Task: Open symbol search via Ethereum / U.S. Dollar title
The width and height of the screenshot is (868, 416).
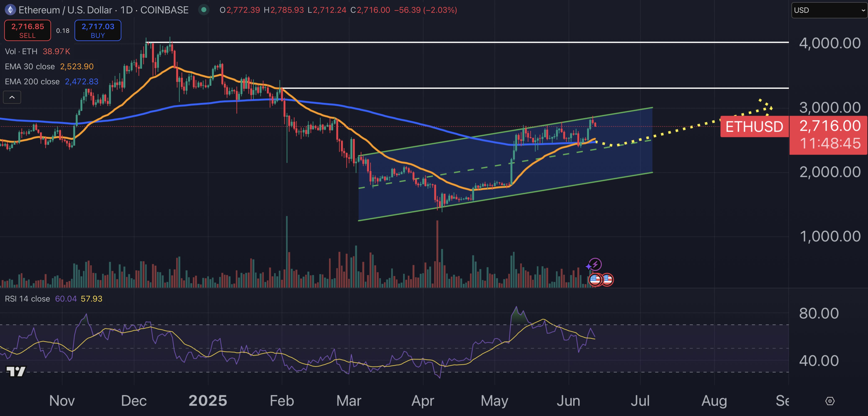Action: (x=66, y=10)
